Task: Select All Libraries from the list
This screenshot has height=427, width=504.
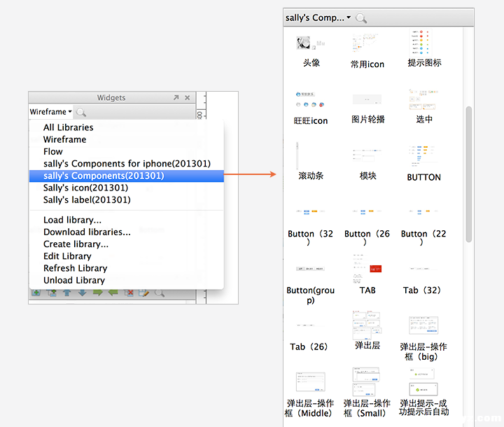Action: pos(68,127)
